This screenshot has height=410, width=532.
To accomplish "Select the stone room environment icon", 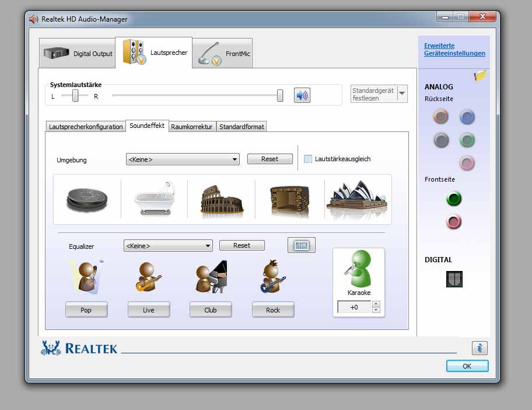I will [x=289, y=200].
